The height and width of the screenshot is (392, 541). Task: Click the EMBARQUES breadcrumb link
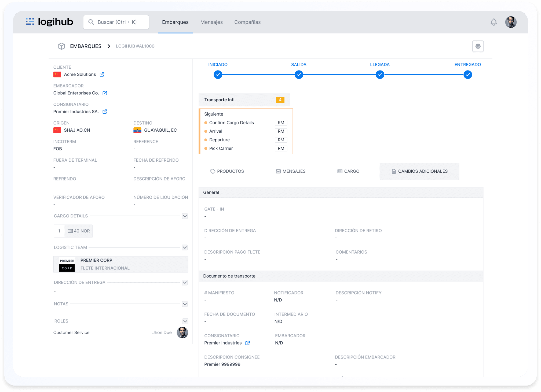pyautogui.click(x=86, y=46)
